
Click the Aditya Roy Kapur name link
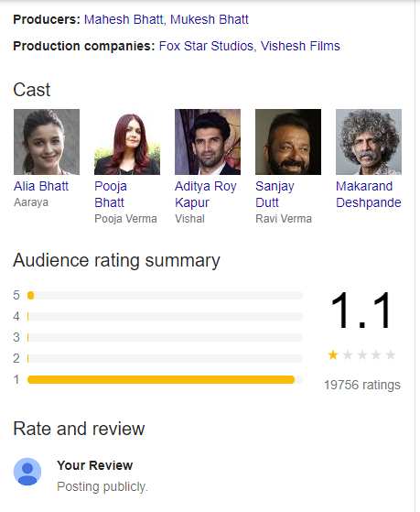coord(206,194)
